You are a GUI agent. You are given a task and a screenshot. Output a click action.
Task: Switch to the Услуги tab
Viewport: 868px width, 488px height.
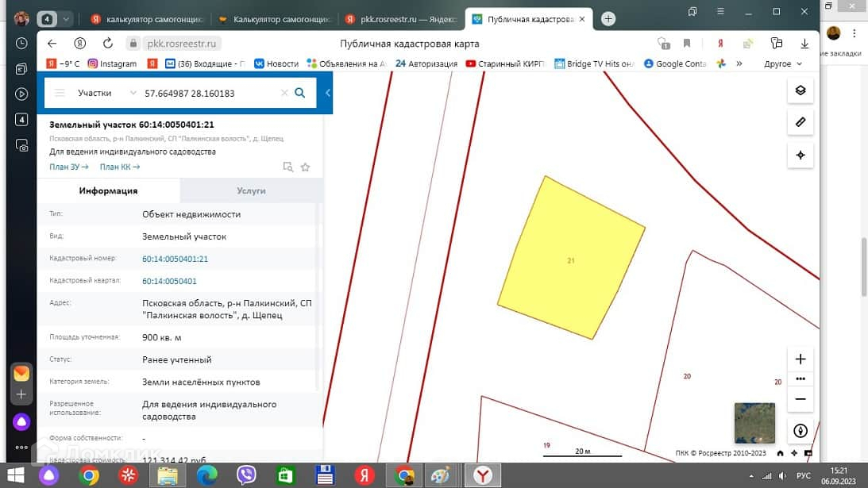pyautogui.click(x=251, y=190)
